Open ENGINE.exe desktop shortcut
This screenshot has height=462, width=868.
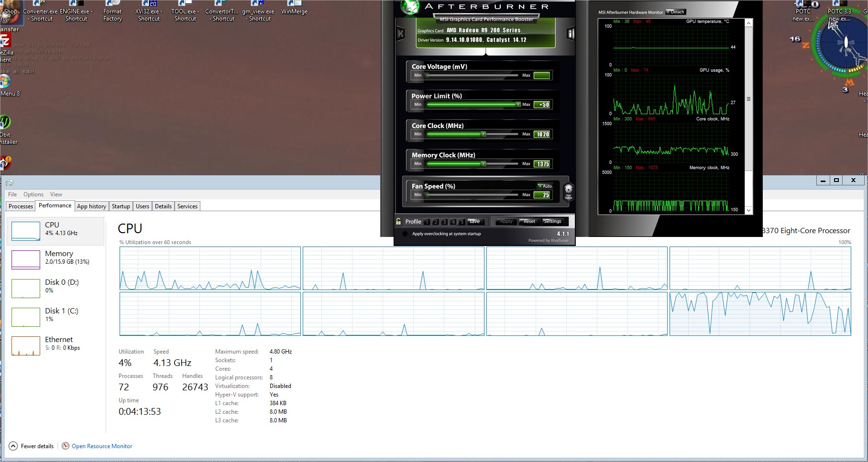click(76, 11)
